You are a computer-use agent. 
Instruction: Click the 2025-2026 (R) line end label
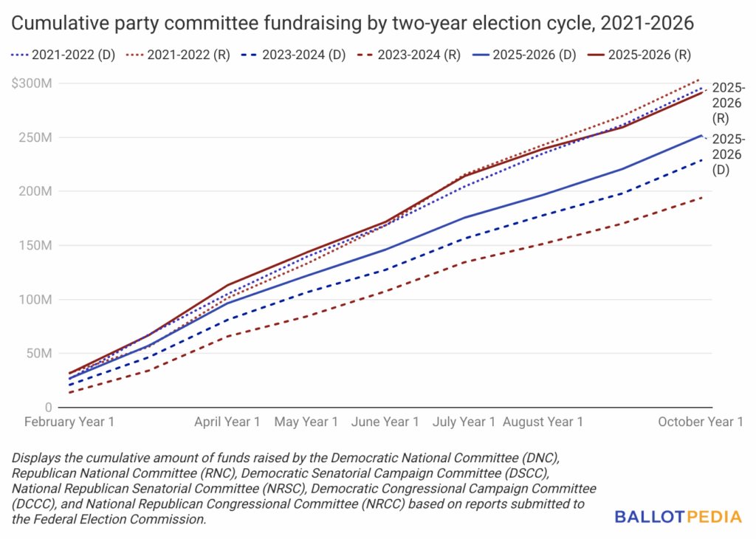tap(729, 102)
